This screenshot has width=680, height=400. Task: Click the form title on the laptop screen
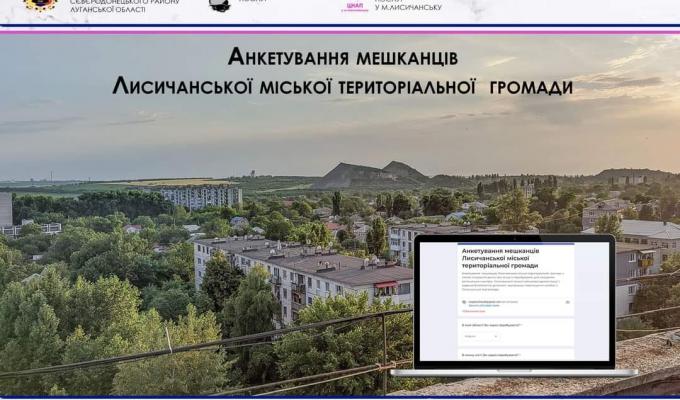click(x=500, y=258)
